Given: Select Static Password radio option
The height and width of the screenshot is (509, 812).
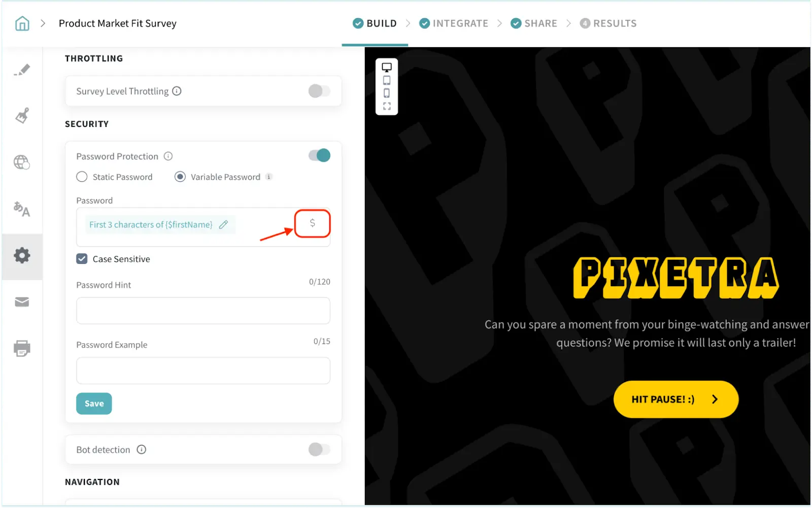Looking at the screenshot, I should [82, 177].
